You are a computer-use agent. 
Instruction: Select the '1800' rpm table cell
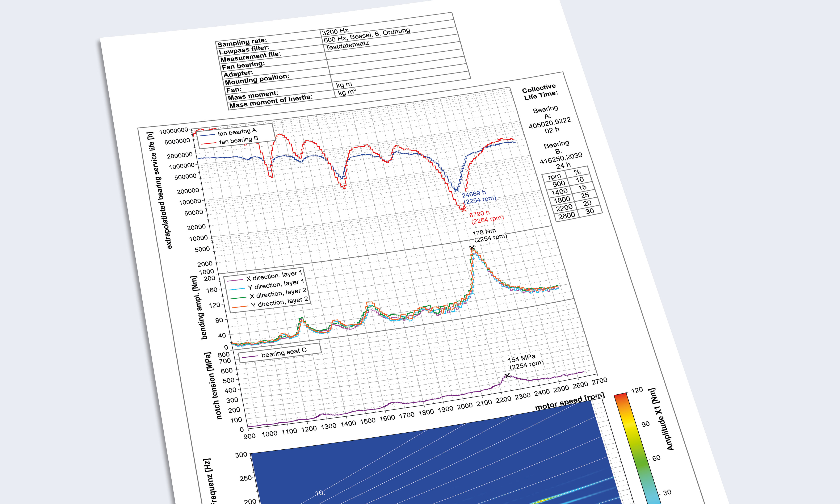point(562,200)
